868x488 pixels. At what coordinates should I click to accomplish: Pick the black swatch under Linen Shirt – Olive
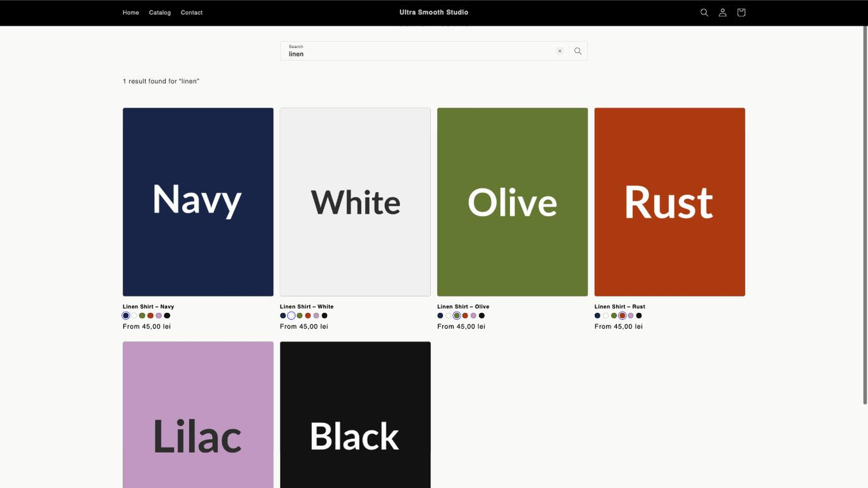[x=482, y=316]
